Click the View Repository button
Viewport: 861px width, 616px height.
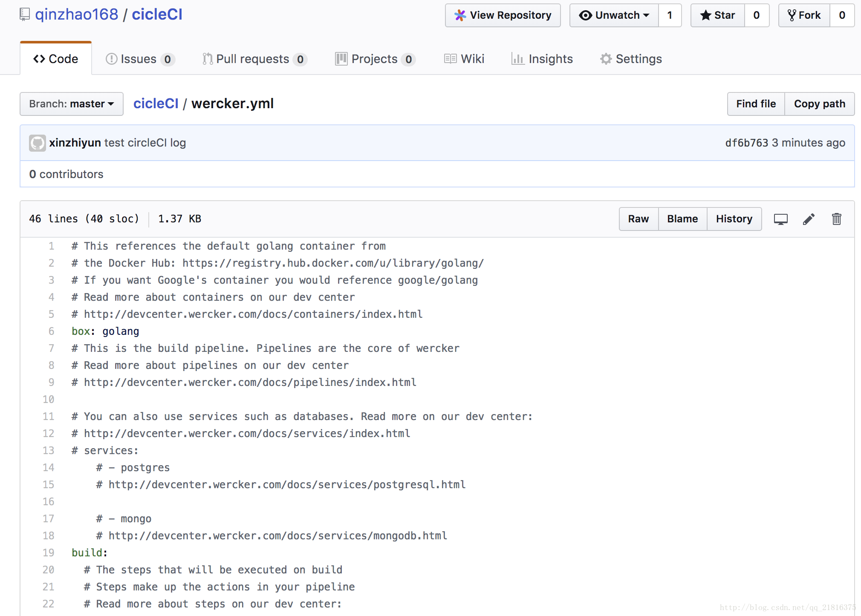(503, 15)
